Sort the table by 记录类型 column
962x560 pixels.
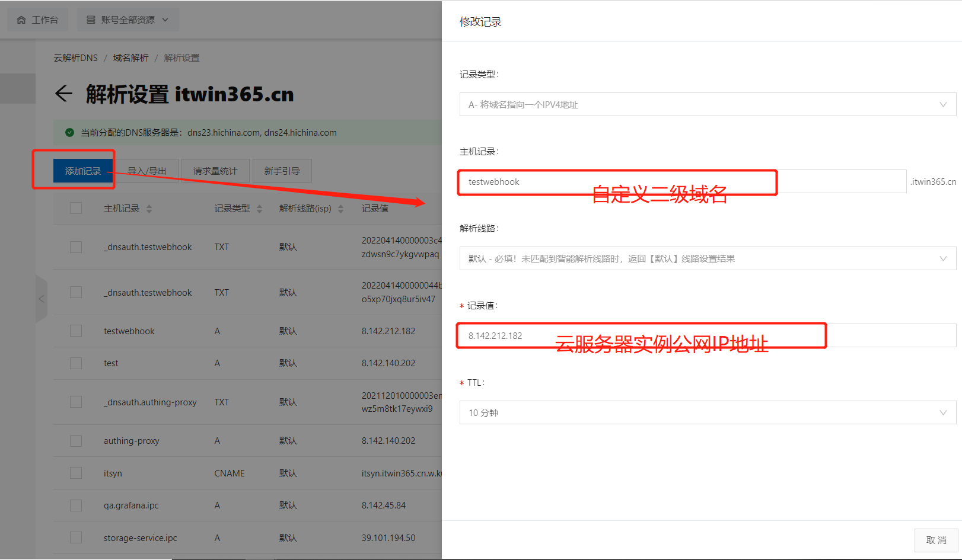259,209
